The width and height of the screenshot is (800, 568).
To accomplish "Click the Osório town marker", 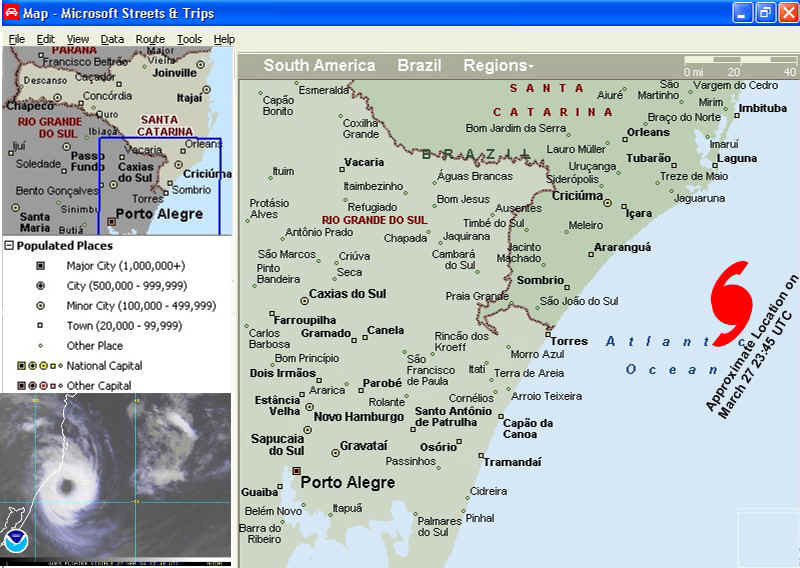I will [459, 441].
